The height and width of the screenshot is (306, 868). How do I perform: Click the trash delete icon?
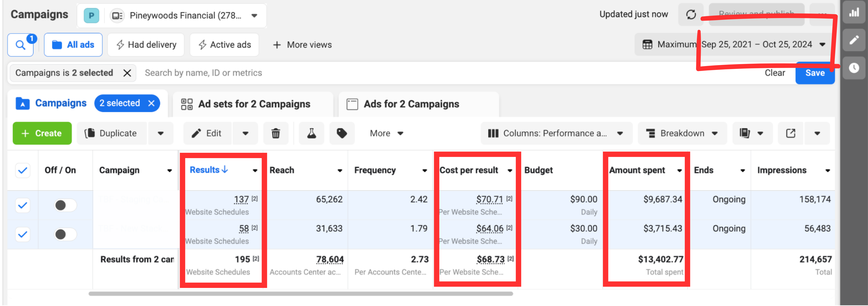[x=276, y=133]
